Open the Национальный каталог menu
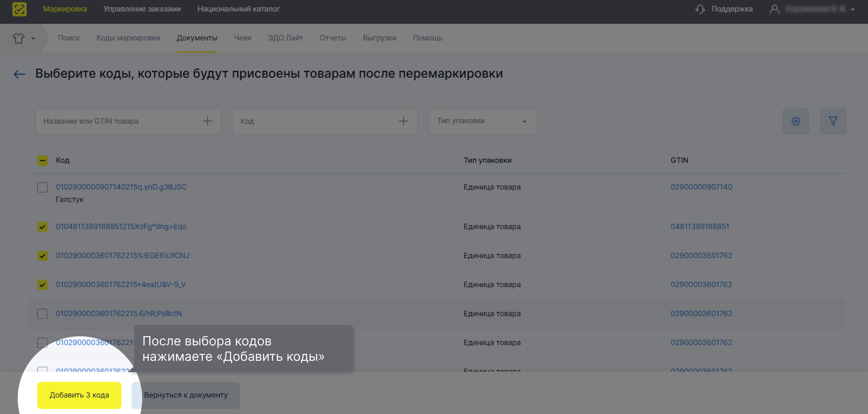868x414 pixels. coord(239,9)
